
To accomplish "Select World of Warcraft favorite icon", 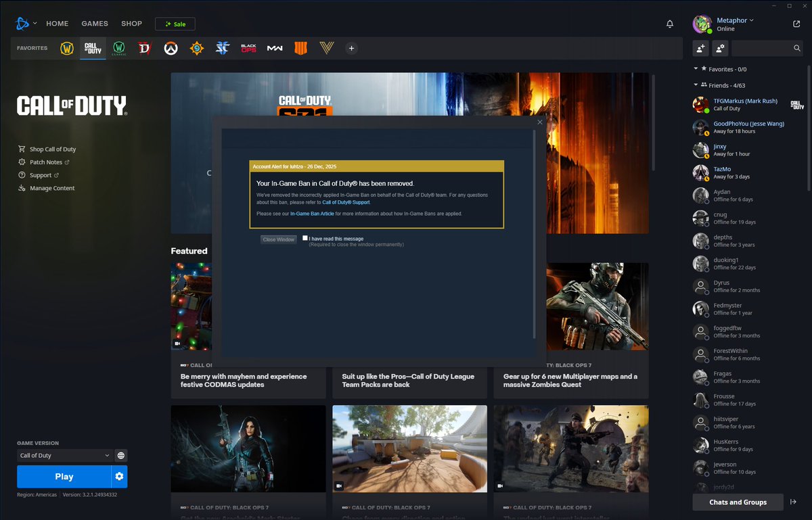I will pyautogui.click(x=67, y=48).
